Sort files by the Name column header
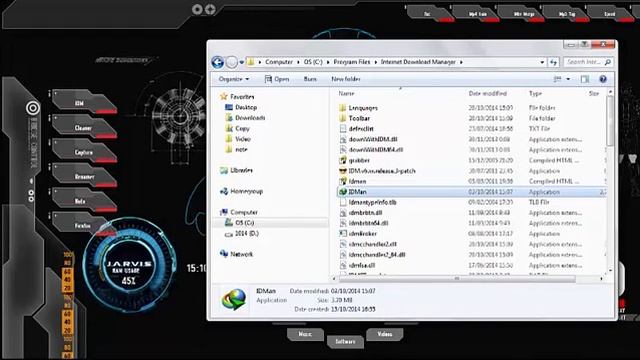 [346, 93]
